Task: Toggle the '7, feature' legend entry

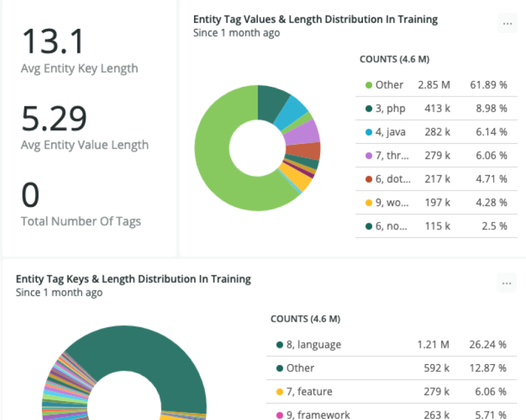Action: click(309, 392)
